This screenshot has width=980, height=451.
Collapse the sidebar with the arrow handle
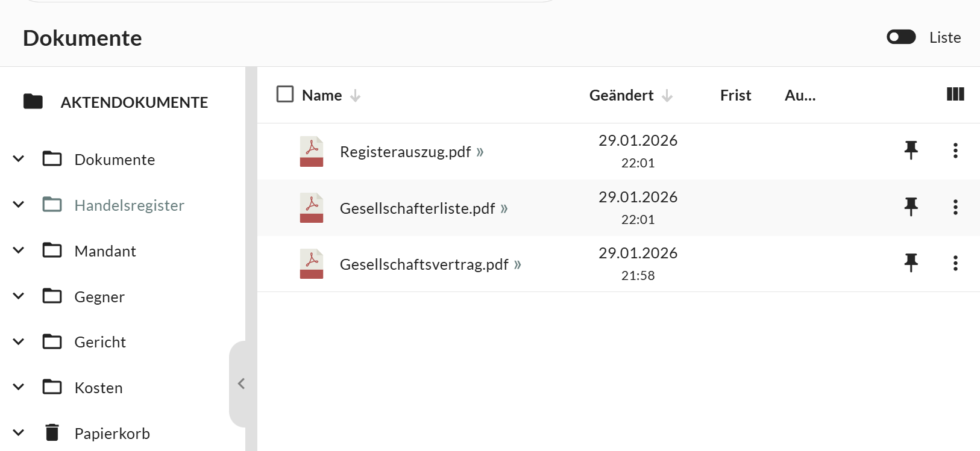[x=241, y=384]
